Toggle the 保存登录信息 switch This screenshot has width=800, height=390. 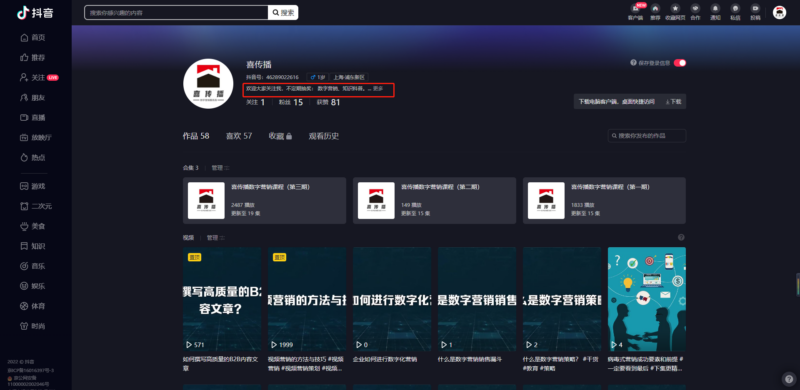tap(680, 63)
